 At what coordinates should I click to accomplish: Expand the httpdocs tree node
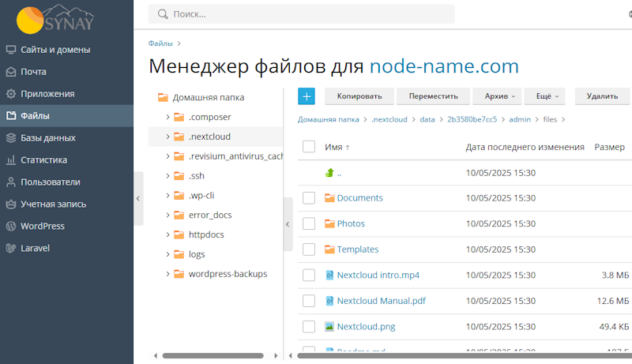(167, 235)
